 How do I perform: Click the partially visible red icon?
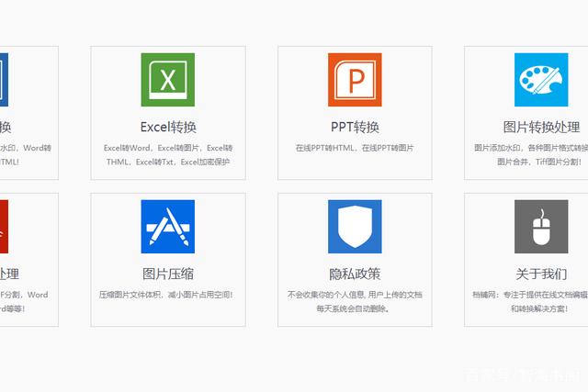[4, 227]
